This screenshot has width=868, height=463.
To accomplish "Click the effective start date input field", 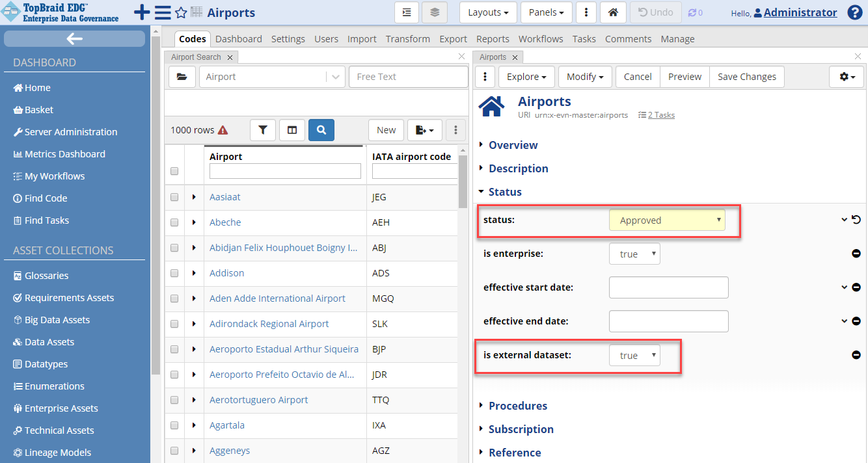I will [668, 287].
